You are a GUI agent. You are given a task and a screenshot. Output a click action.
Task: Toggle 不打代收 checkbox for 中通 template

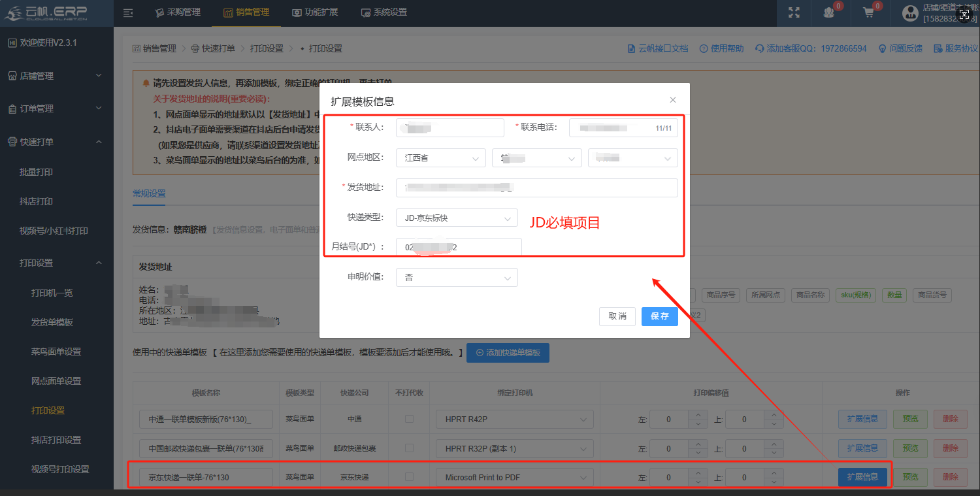409,419
